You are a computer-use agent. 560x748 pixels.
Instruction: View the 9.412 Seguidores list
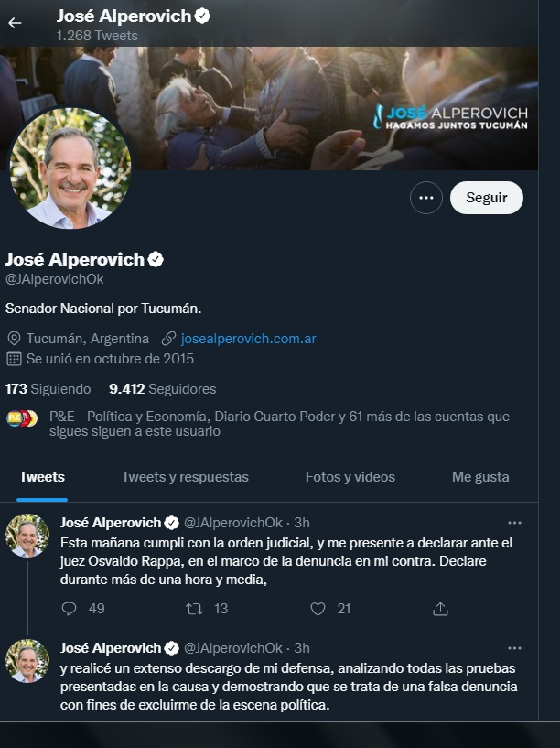coord(163,389)
